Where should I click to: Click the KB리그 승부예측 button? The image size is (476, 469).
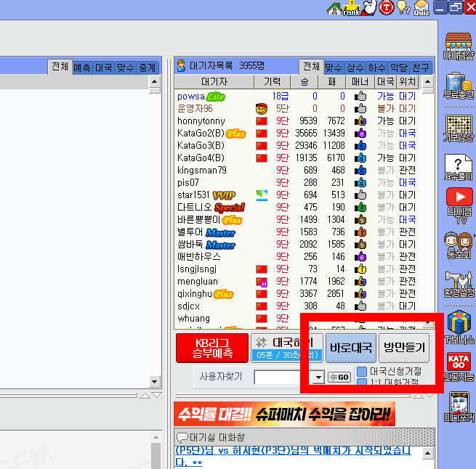coord(212,348)
